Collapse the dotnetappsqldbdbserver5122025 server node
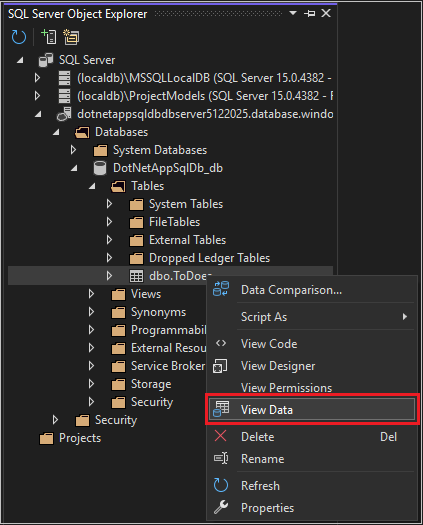Viewport: 423px width, 525px height. pyautogui.click(x=38, y=115)
